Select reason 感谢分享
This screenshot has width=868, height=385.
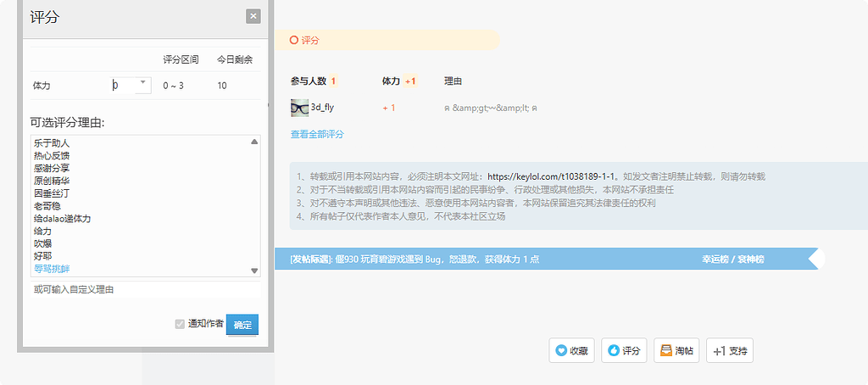click(x=52, y=168)
